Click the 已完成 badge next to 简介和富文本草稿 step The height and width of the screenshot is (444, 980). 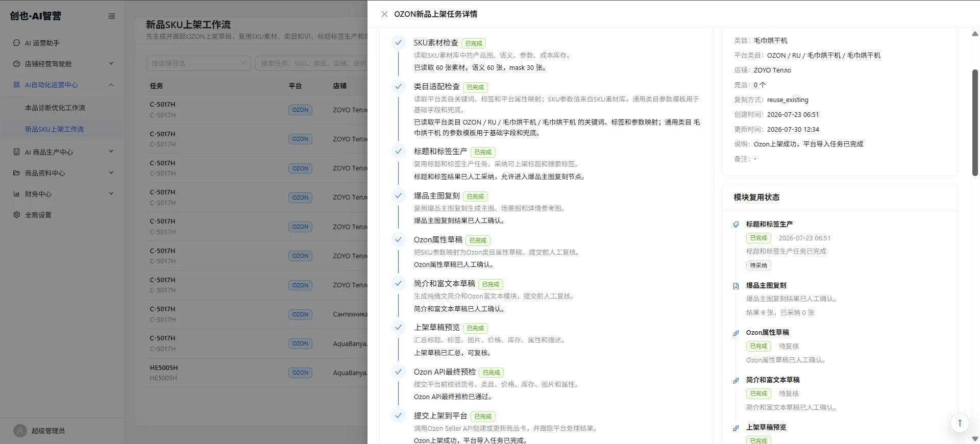pos(491,284)
